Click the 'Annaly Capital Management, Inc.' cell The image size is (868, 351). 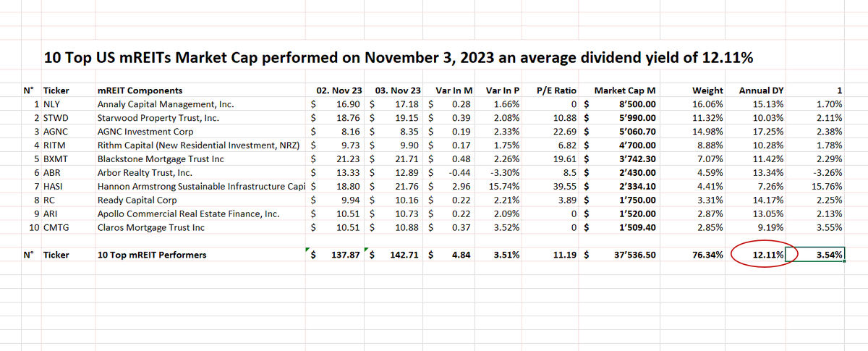pyautogui.click(x=165, y=104)
